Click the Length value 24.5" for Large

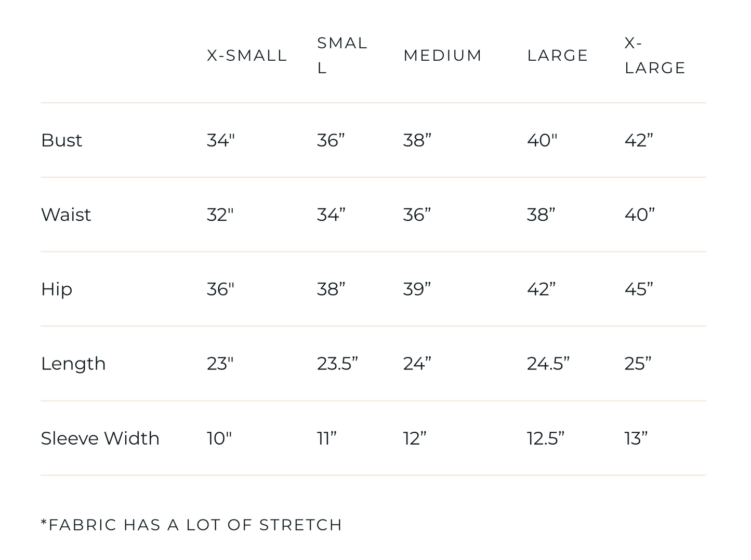[548, 364]
